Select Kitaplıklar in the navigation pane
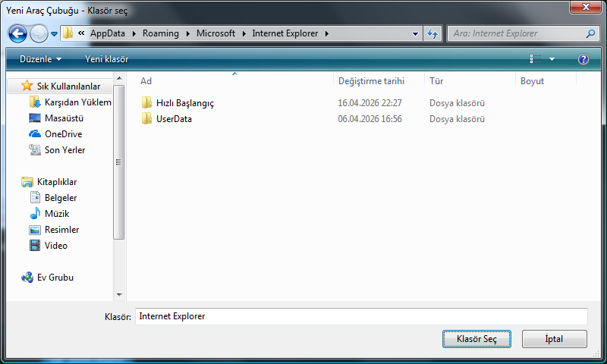The width and height of the screenshot is (607, 364). (56, 182)
